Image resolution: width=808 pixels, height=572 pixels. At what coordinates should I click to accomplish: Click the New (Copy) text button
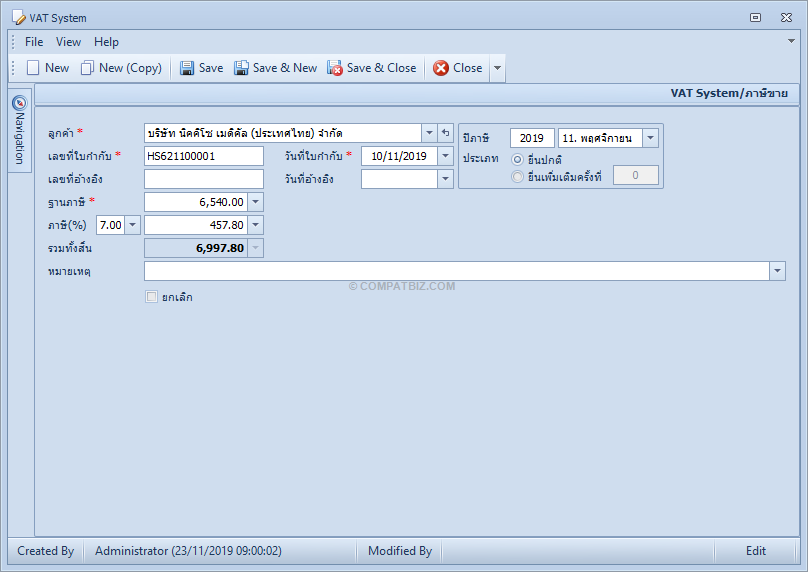click(x=130, y=68)
